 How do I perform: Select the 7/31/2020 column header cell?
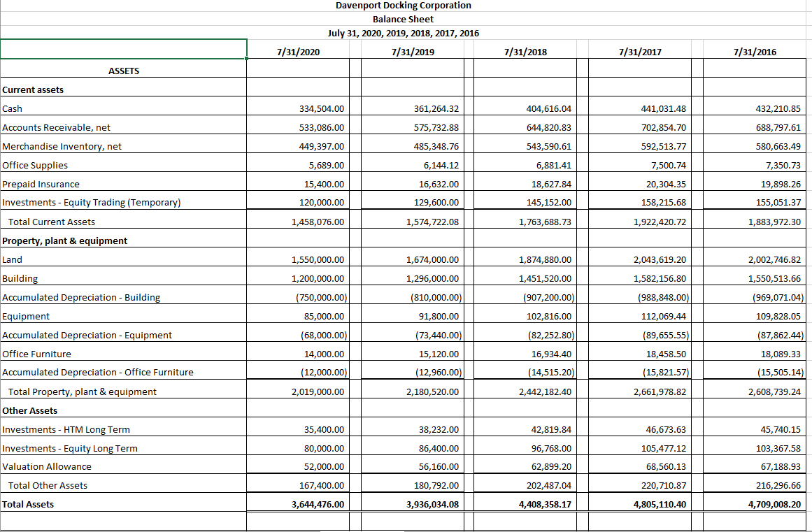pyautogui.click(x=298, y=52)
